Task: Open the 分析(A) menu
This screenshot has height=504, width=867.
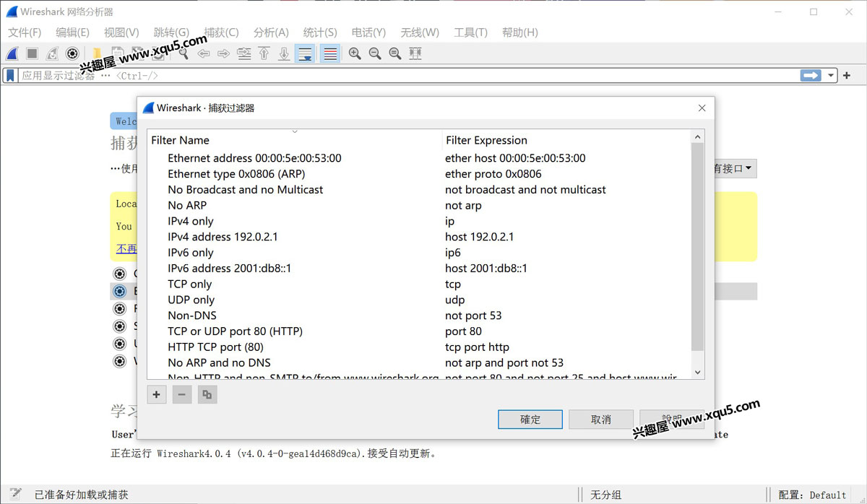Action: 271,32
